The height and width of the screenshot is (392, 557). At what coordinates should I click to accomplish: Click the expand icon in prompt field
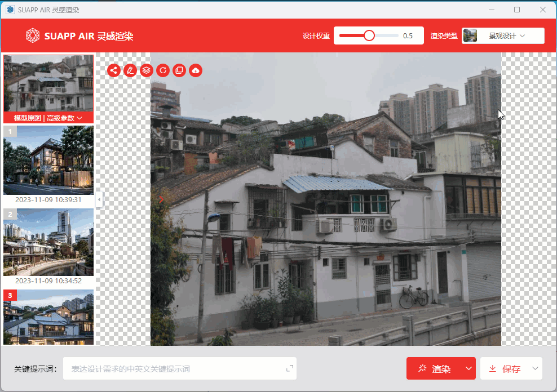[290, 368]
